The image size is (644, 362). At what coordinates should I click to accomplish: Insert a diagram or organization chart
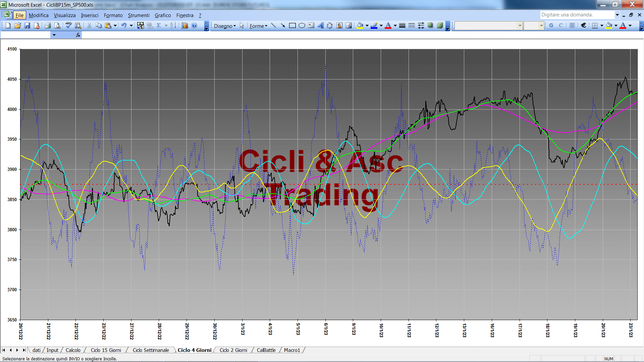point(330,25)
